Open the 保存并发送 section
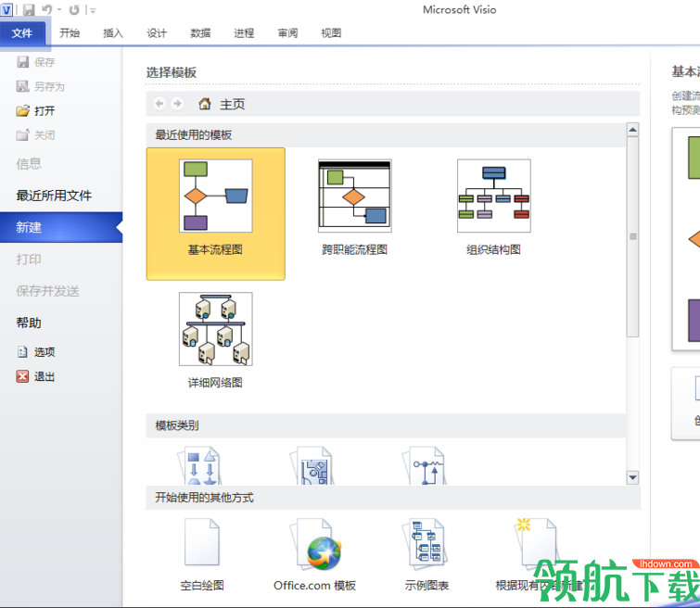The image size is (700, 608). 48,291
